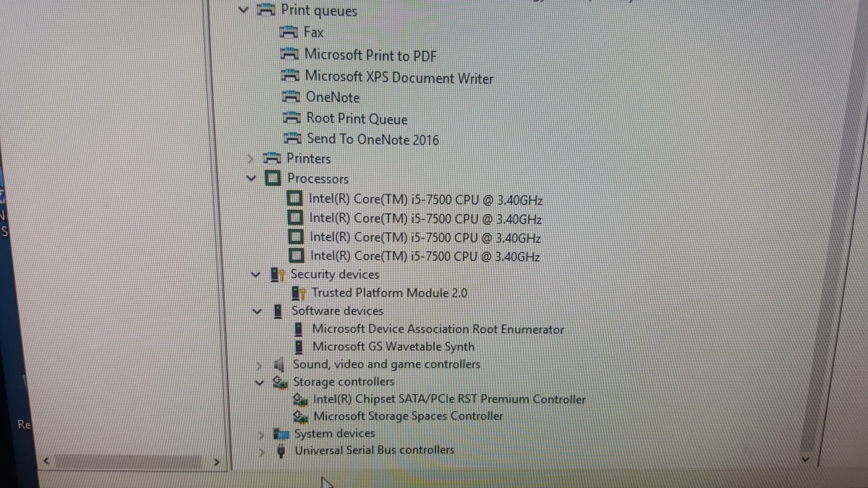Click the Software devices category icon
Image resolution: width=868 pixels, height=488 pixels.
pos(278,312)
